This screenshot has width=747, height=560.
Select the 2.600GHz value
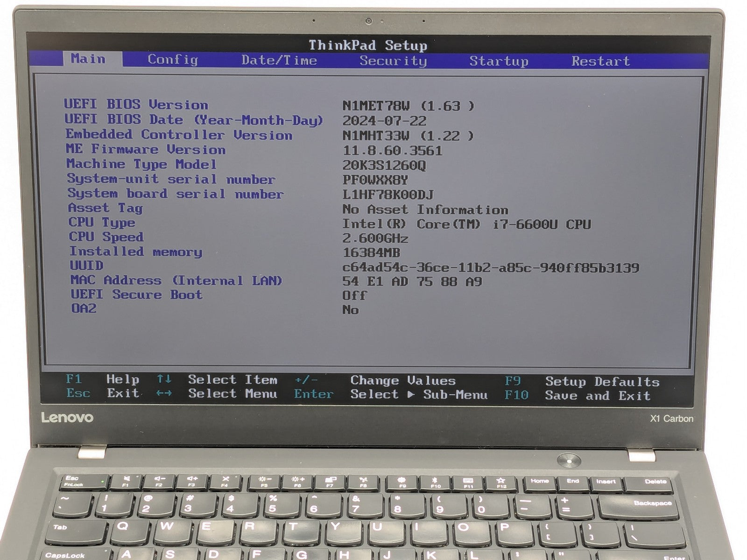pos(375,238)
